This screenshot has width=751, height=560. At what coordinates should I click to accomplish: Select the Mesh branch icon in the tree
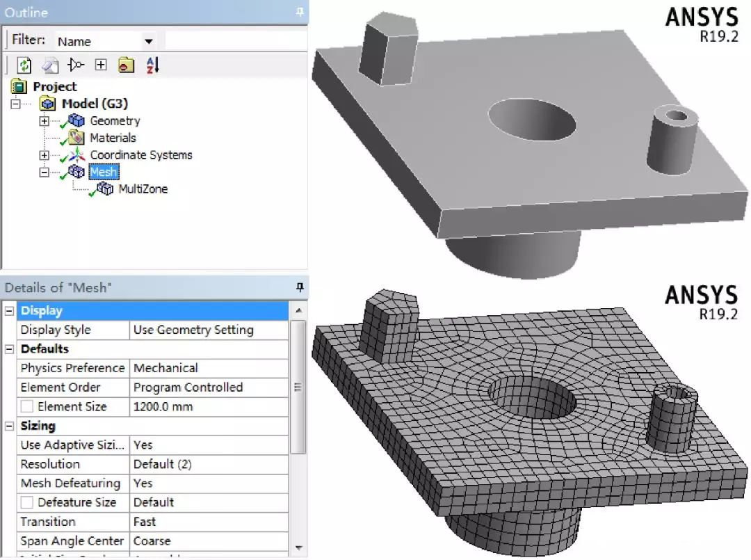tap(76, 172)
